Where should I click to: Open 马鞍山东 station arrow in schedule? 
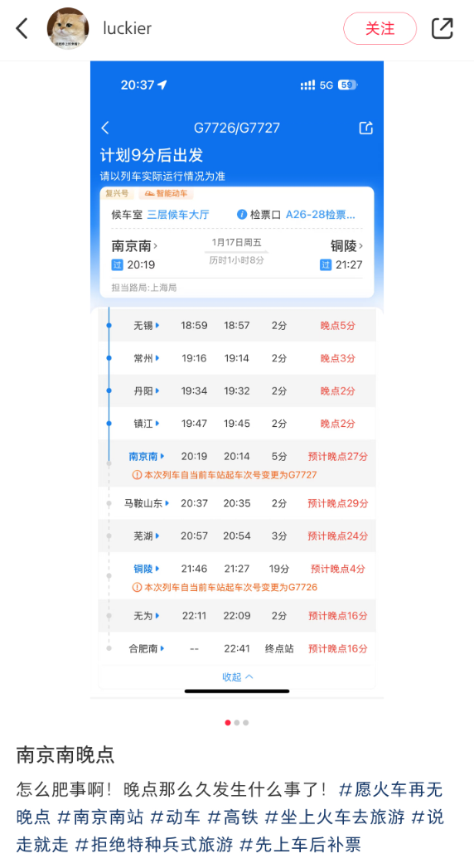pyautogui.click(x=167, y=503)
